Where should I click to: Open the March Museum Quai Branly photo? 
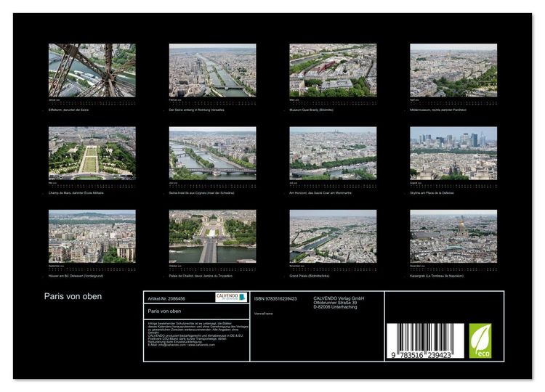pos(333,70)
